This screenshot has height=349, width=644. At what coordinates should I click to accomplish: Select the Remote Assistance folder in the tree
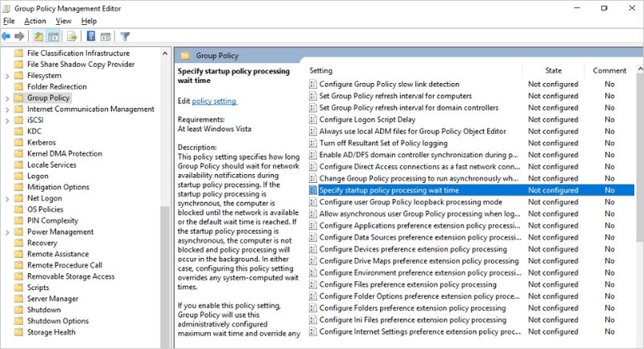[x=60, y=254]
